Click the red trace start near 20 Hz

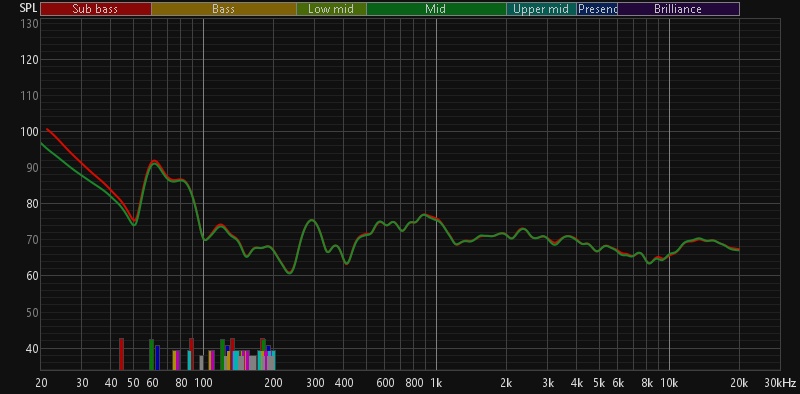pyautogui.click(x=47, y=129)
